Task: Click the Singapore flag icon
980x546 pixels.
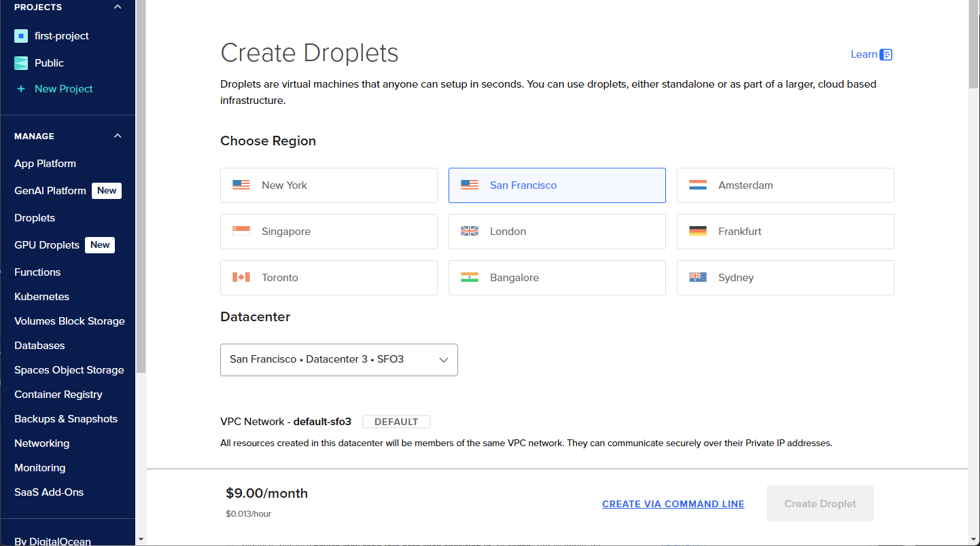Action: pyautogui.click(x=241, y=231)
